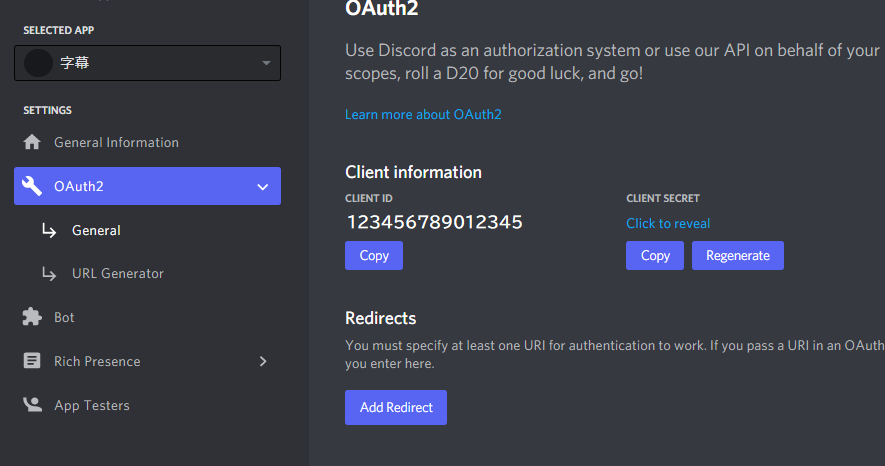Screen dimensions: 885x466
Task: Click the Rich Presence document icon
Action: tap(32, 361)
